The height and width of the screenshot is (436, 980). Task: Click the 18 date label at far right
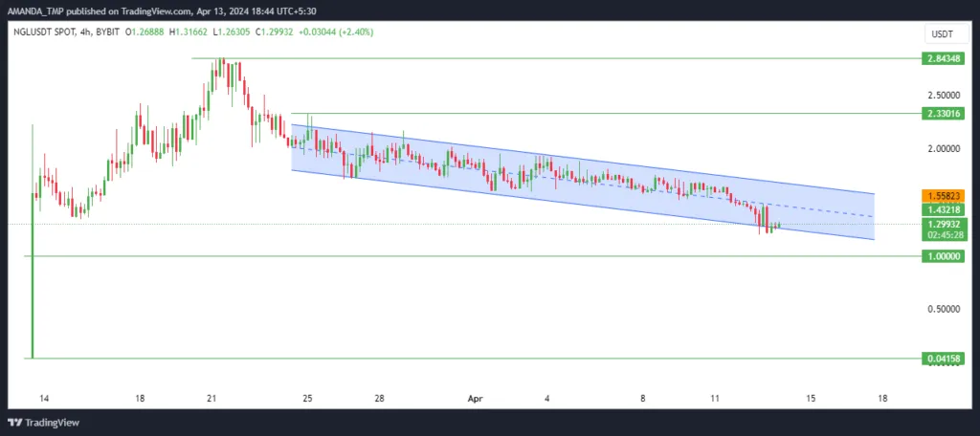point(882,398)
